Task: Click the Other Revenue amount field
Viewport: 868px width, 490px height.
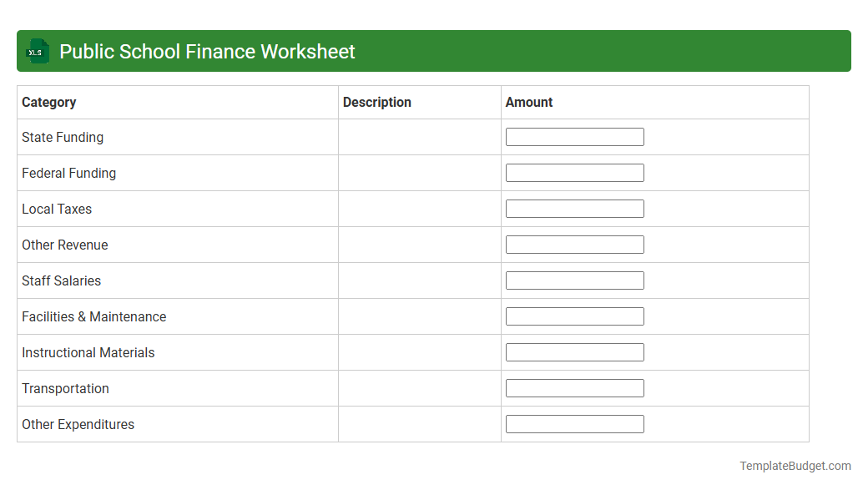Action: [x=574, y=244]
